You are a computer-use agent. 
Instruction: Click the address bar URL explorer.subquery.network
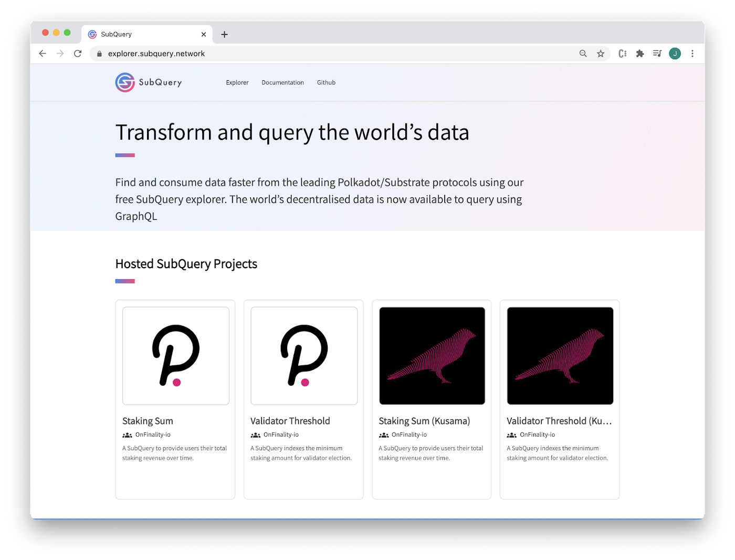click(156, 54)
